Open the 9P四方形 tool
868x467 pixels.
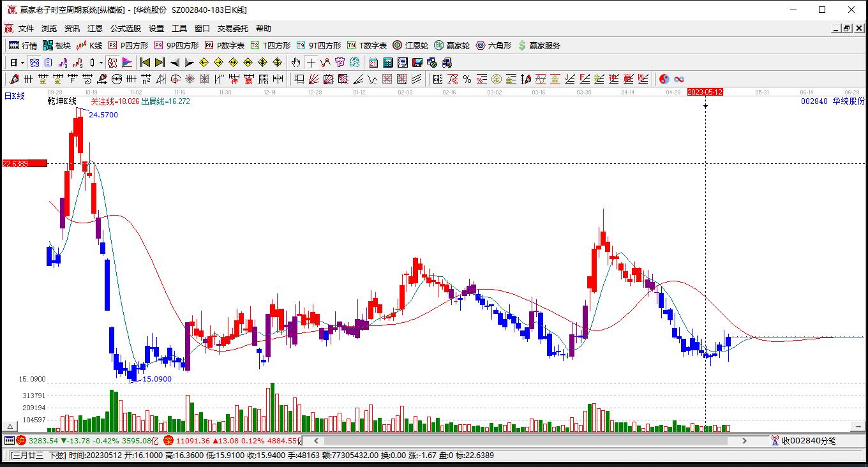pos(176,45)
